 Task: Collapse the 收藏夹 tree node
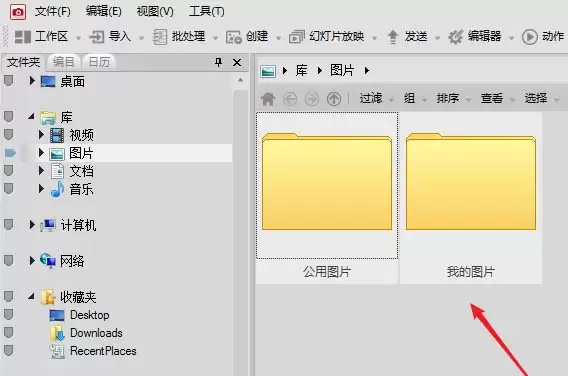click(x=32, y=297)
